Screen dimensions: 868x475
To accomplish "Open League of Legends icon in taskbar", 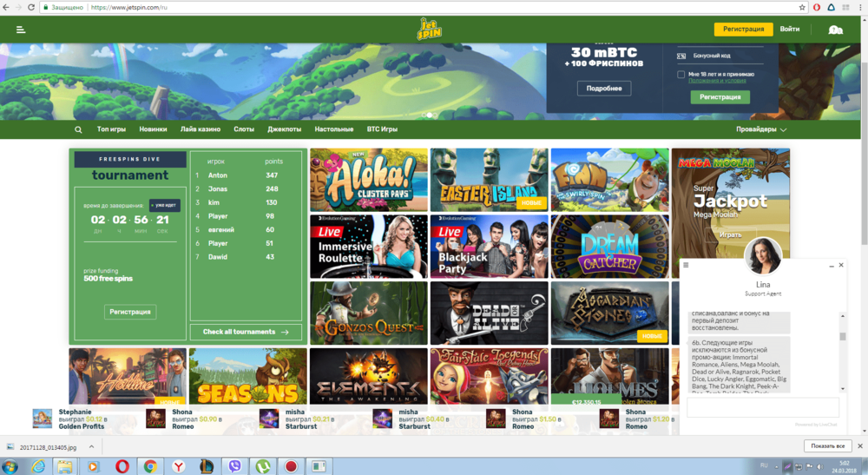I will tap(207, 466).
